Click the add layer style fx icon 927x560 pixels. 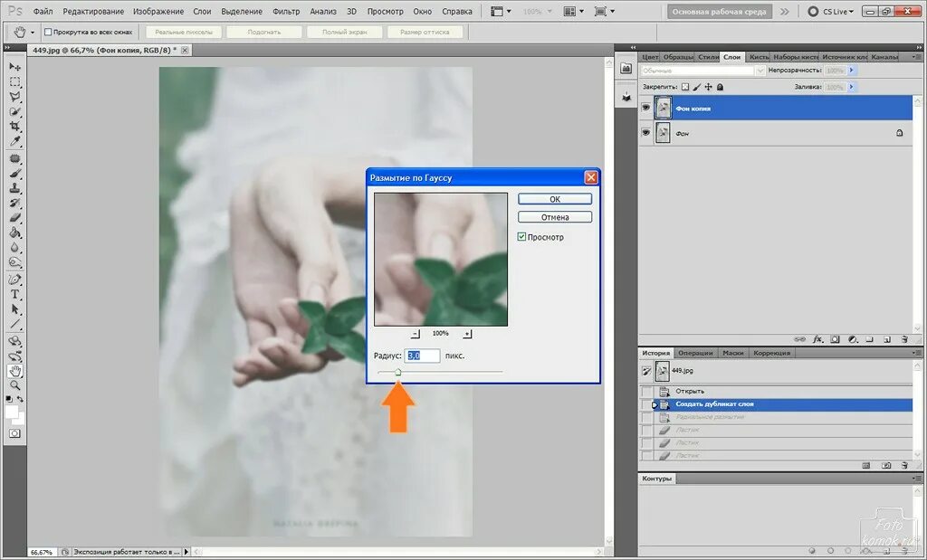click(x=817, y=339)
